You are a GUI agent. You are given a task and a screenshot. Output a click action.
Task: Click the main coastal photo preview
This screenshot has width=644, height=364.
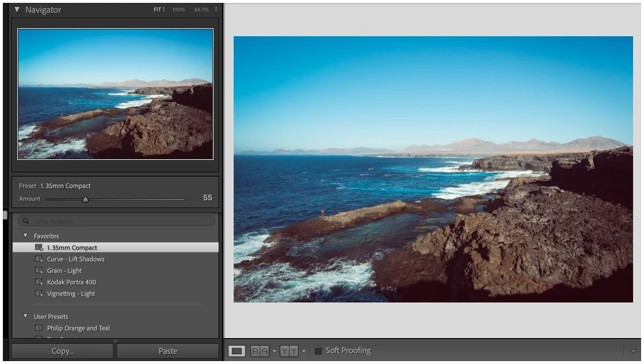click(433, 169)
